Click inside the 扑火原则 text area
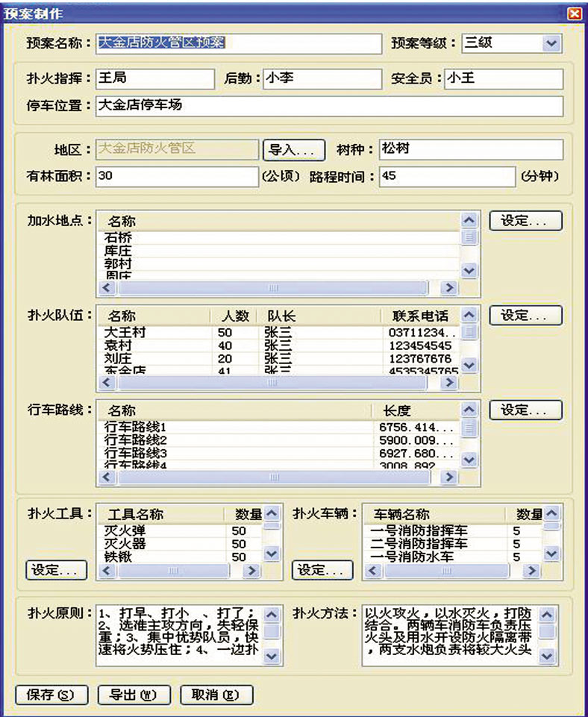The height and width of the screenshot is (717, 588). [180, 636]
